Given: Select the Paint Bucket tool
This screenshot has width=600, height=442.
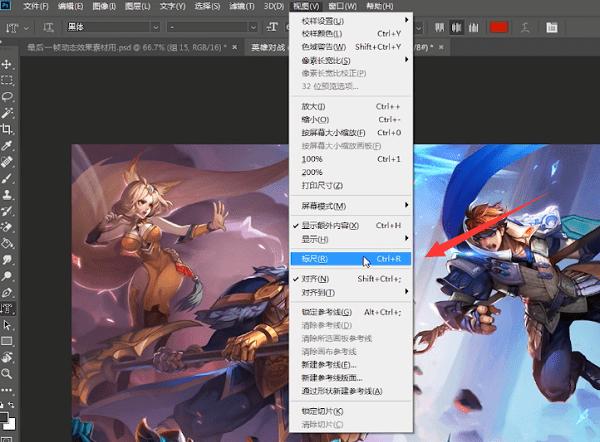Looking at the screenshot, I should point(7,243).
